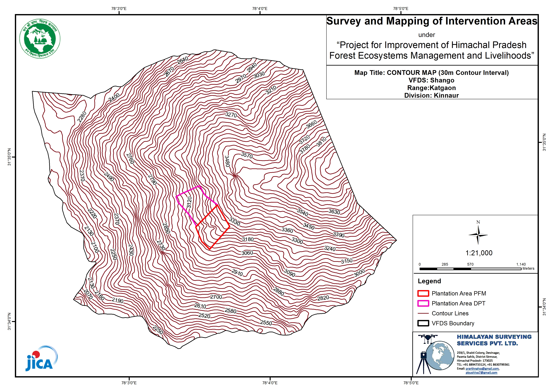Click the 2400 contour label
The image size is (555, 392).
[x=114, y=97]
